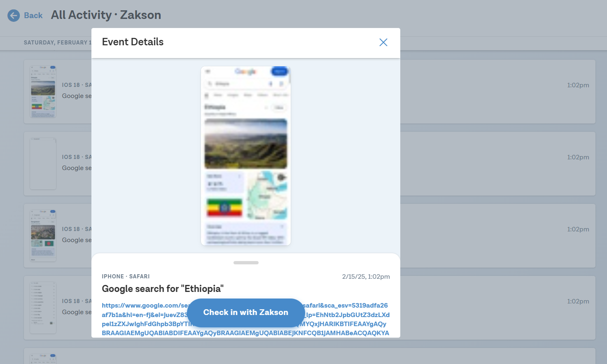Click 1:02pm time on fourth activity row
The height and width of the screenshot is (364, 607).
578,301
